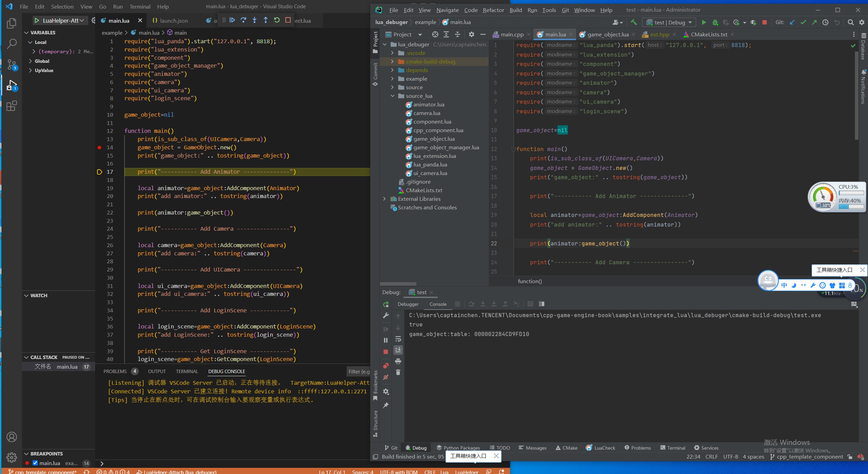This screenshot has height=474, width=868.
Task: Collapse the source_lua folder in CLion
Action: (x=392, y=96)
